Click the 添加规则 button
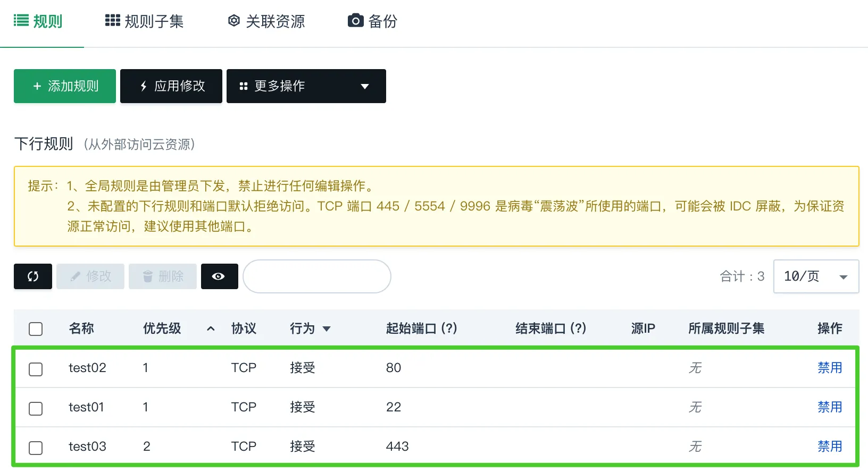Image resolution: width=868 pixels, height=472 pixels. tap(65, 86)
